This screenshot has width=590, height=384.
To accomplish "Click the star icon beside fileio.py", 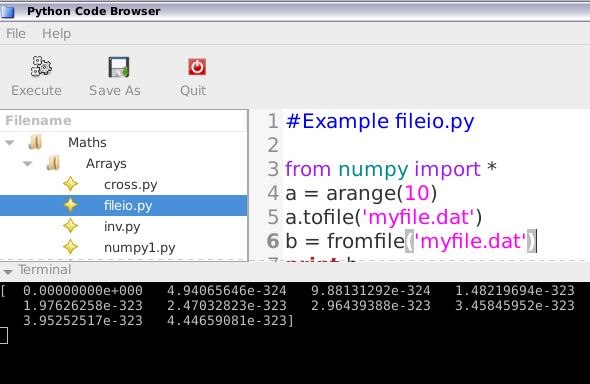I will coord(71,205).
